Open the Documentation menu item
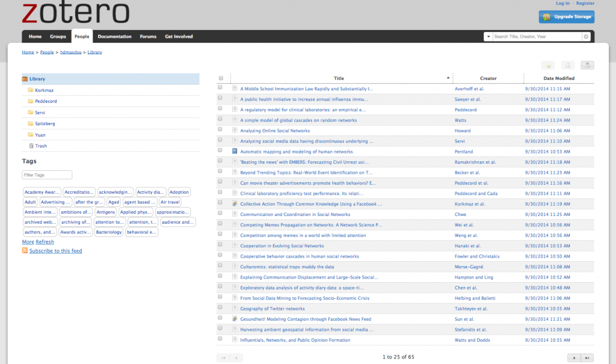 114,37
